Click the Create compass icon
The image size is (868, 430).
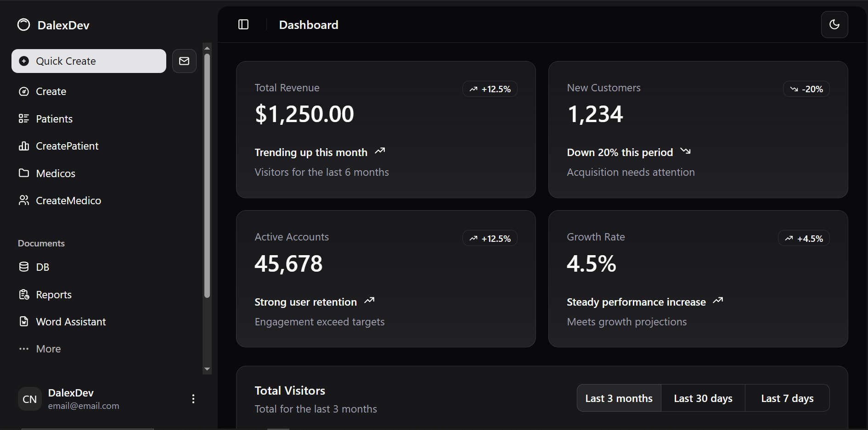coord(24,92)
